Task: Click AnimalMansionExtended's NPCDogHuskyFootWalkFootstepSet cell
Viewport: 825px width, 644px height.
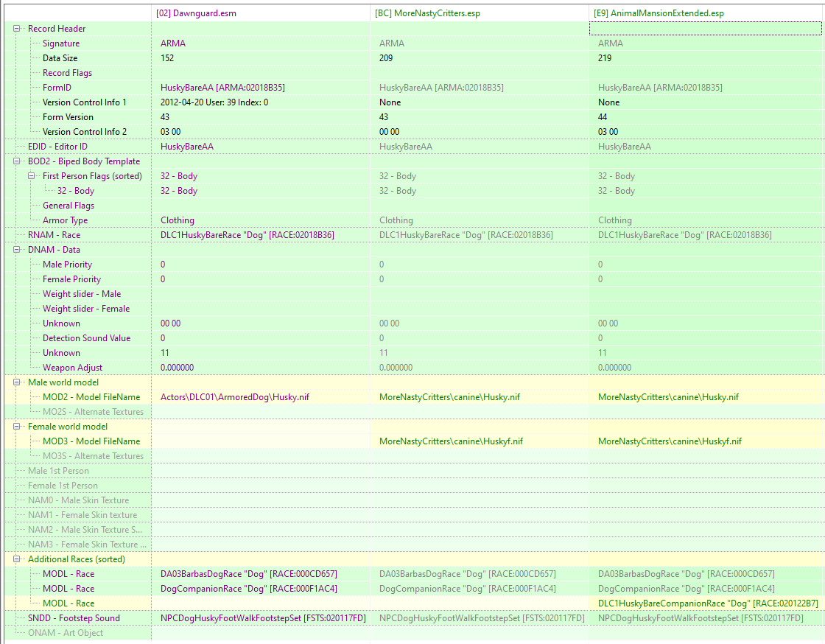Action: pos(701,618)
